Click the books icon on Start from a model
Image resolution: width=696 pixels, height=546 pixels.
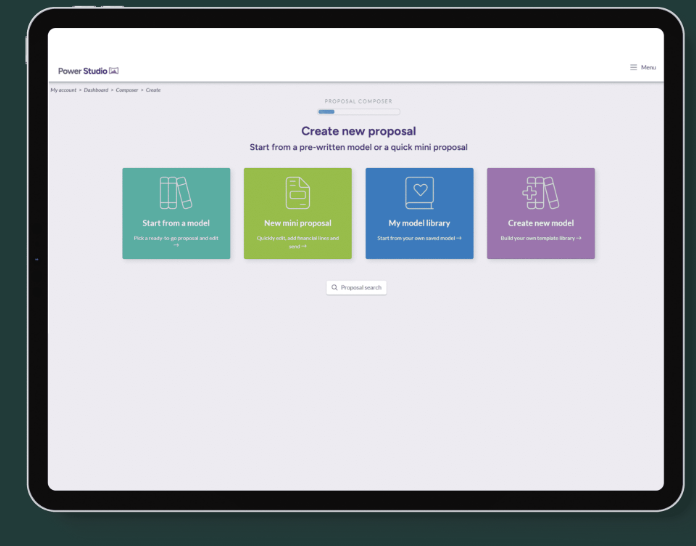(x=176, y=193)
